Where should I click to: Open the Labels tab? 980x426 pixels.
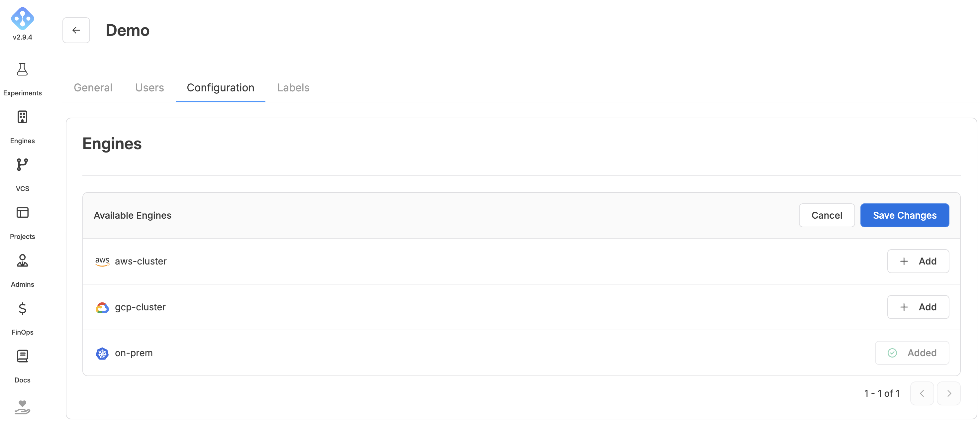293,88
